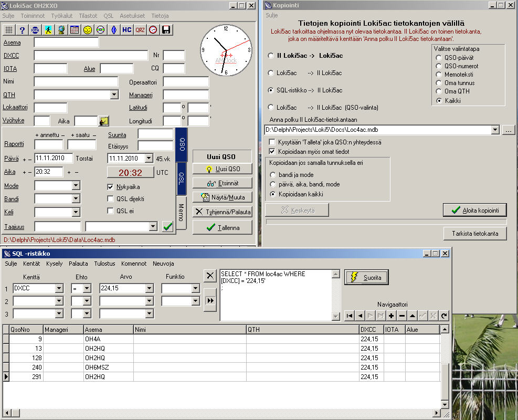Click the yellow smiley face toolbar icon
The width and height of the screenshot is (518, 420).
coord(88,30)
